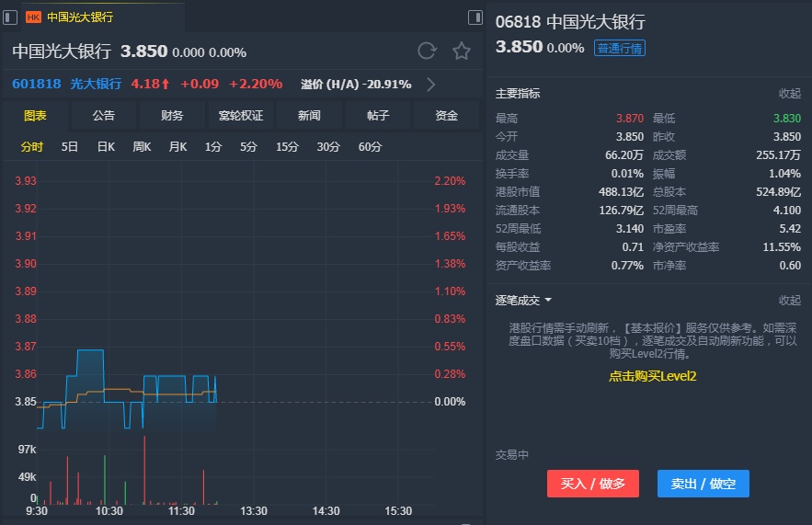
Task: Collapse the 逐笔成交 section via 收起
Action: [x=789, y=301]
